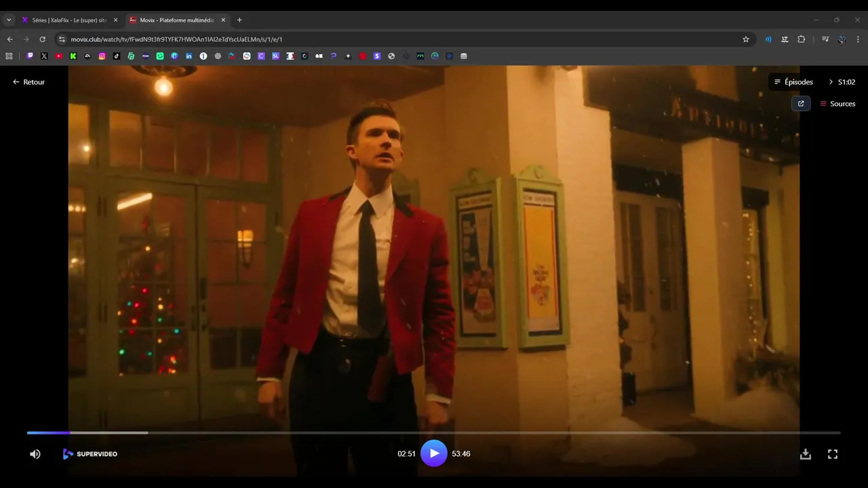The height and width of the screenshot is (488, 868).
Task: Close the Movix tab
Action: (x=223, y=20)
